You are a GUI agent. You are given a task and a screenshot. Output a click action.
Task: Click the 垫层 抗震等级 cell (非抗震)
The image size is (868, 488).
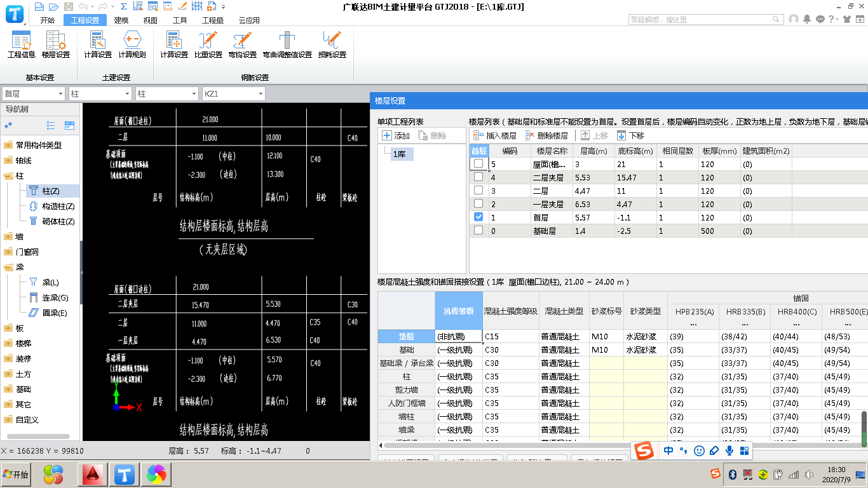click(459, 336)
